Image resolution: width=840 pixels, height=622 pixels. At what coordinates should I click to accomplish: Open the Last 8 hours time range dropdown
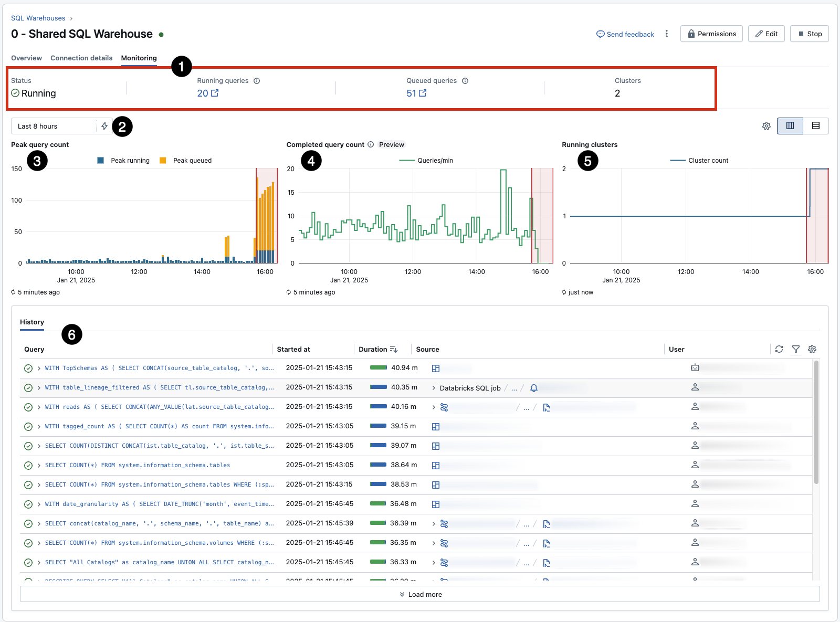point(54,126)
